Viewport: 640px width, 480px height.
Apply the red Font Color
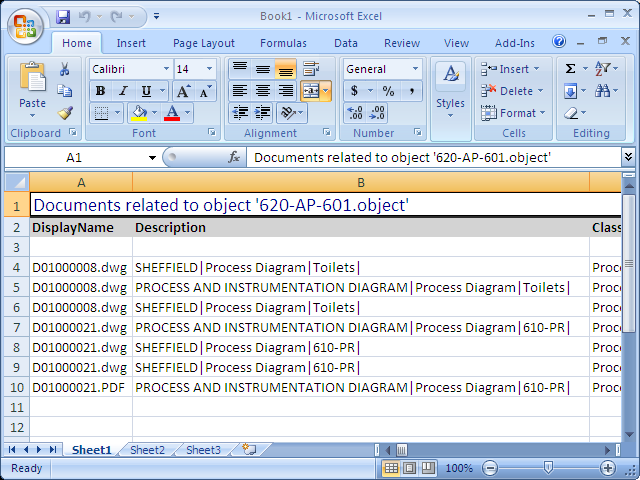(172, 113)
